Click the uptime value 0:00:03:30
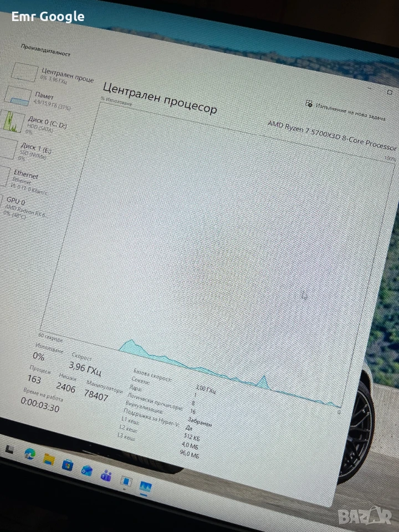Viewport: 399px width, 532px height. (x=40, y=405)
